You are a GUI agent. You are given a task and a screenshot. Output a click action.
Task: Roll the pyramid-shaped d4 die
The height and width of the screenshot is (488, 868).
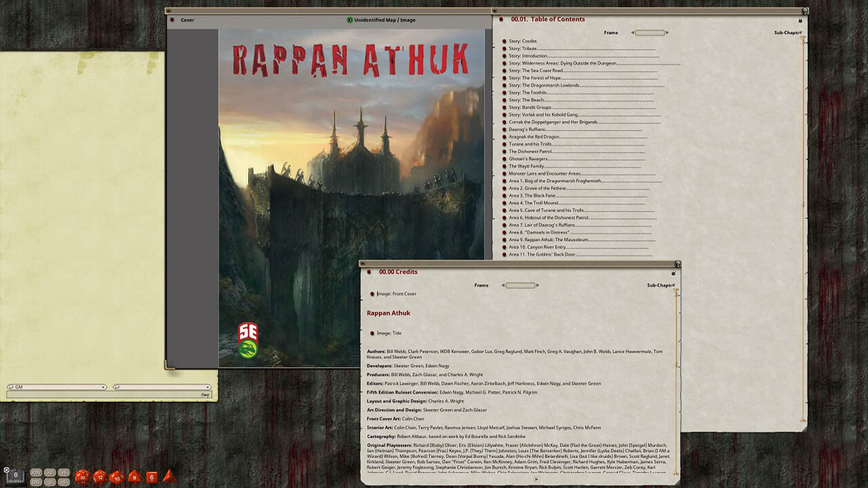pos(167,476)
